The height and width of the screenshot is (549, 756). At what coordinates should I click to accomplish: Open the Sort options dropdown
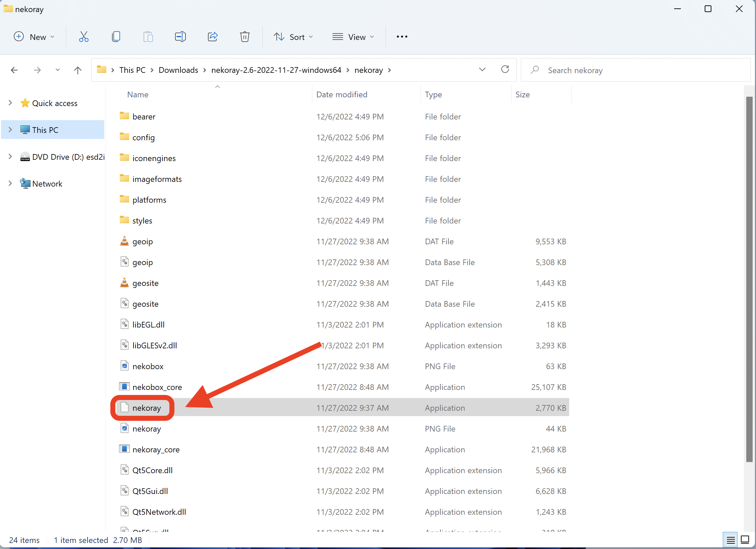pyautogui.click(x=293, y=37)
